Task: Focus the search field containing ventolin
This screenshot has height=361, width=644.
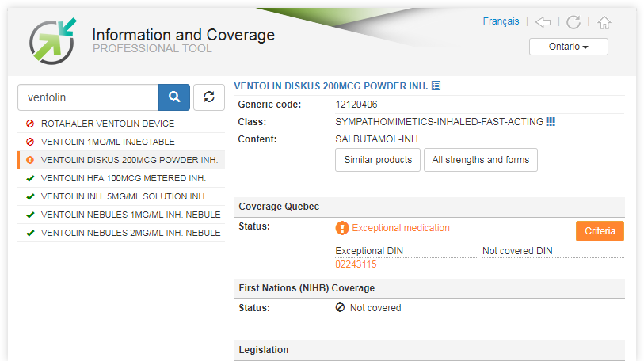Action: (x=88, y=97)
